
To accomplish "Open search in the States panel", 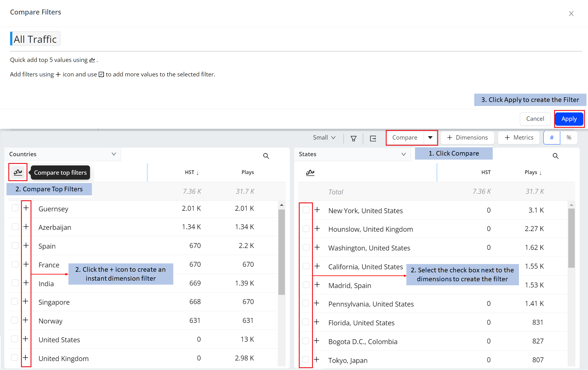I will tap(555, 156).
